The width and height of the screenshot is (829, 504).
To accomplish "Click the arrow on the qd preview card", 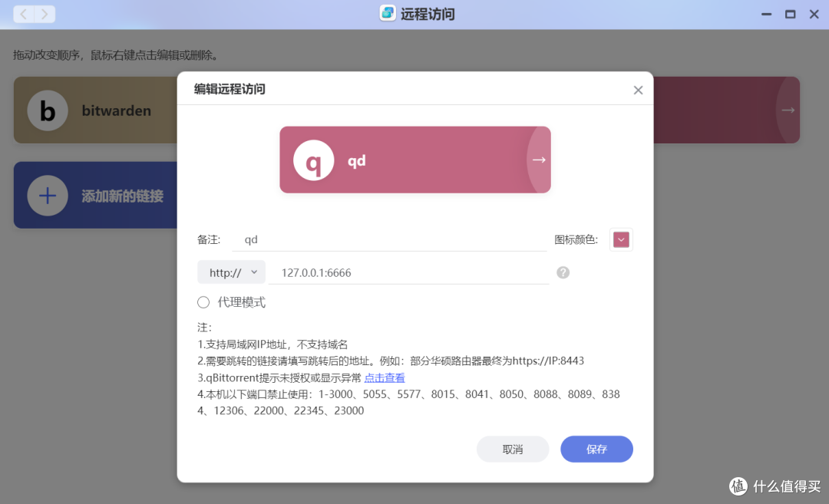I will click(x=539, y=160).
